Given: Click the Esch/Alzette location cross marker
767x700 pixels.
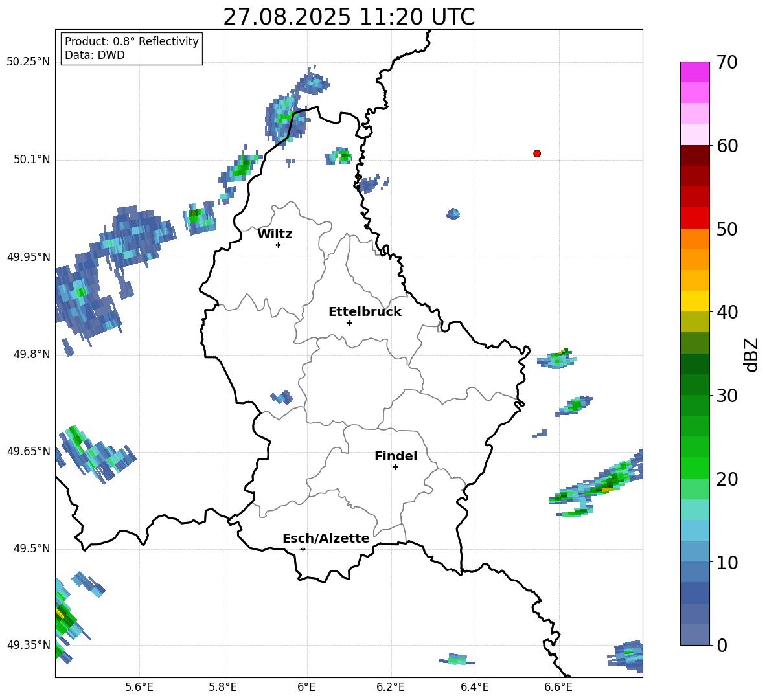Looking at the screenshot, I should click(x=303, y=549).
